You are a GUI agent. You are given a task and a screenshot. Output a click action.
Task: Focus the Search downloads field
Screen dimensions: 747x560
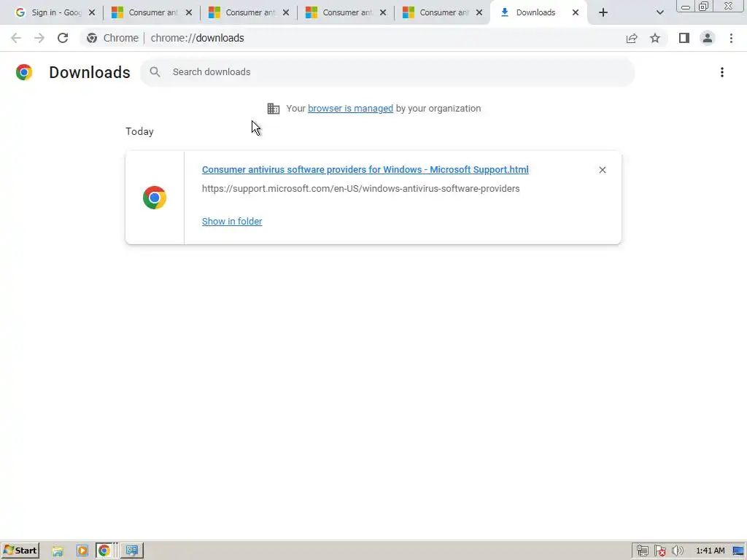pyautogui.click(x=387, y=72)
